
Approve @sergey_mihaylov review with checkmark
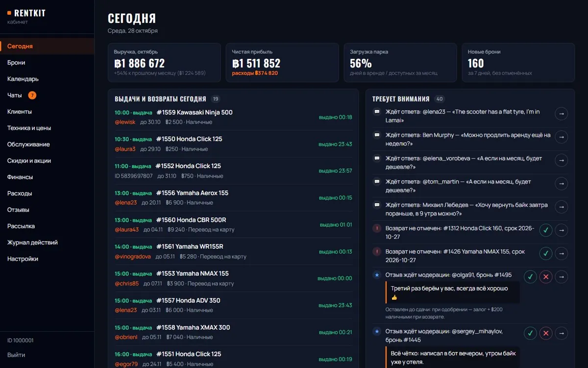click(530, 333)
